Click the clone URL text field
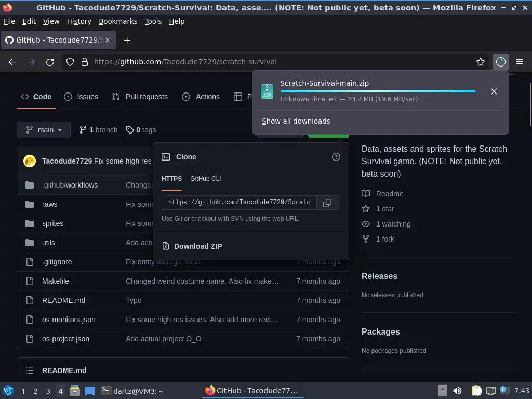The width and height of the screenshot is (532, 399). pos(239,203)
